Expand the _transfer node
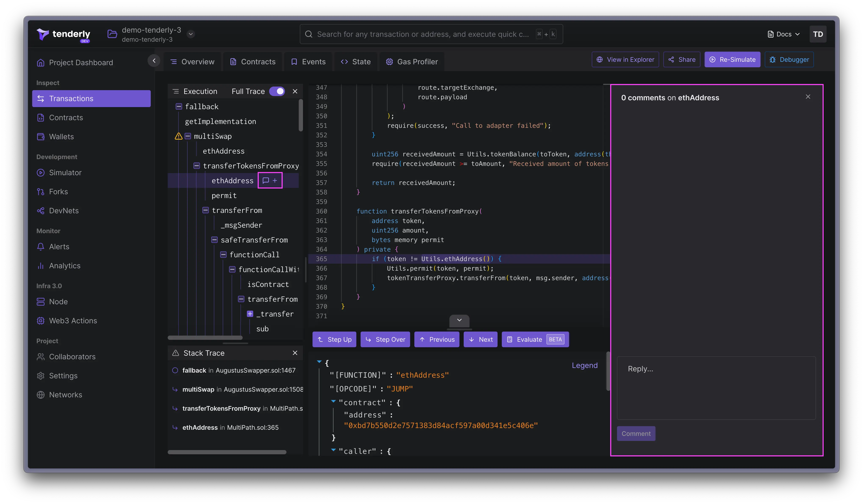This screenshot has width=863, height=504. [x=250, y=314]
